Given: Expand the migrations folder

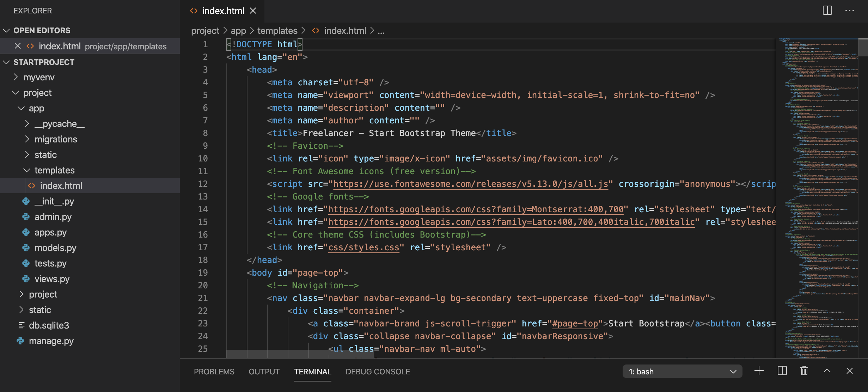Looking at the screenshot, I should pos(56,139).
